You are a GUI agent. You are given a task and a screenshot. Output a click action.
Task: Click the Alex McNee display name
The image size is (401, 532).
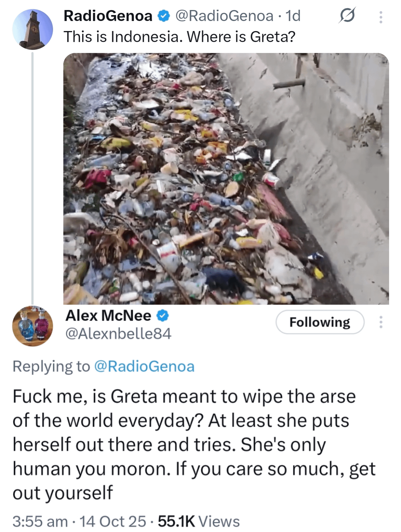click(108, 316)
